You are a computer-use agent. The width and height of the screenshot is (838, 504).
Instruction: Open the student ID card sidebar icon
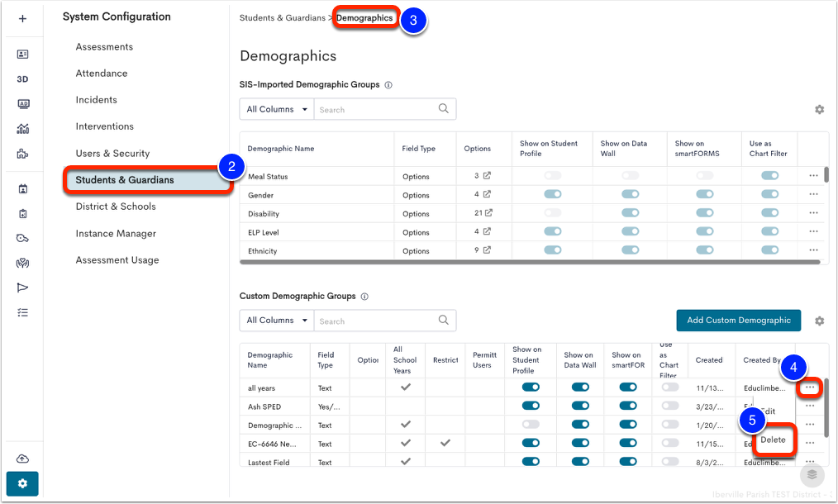coord(22,54)
